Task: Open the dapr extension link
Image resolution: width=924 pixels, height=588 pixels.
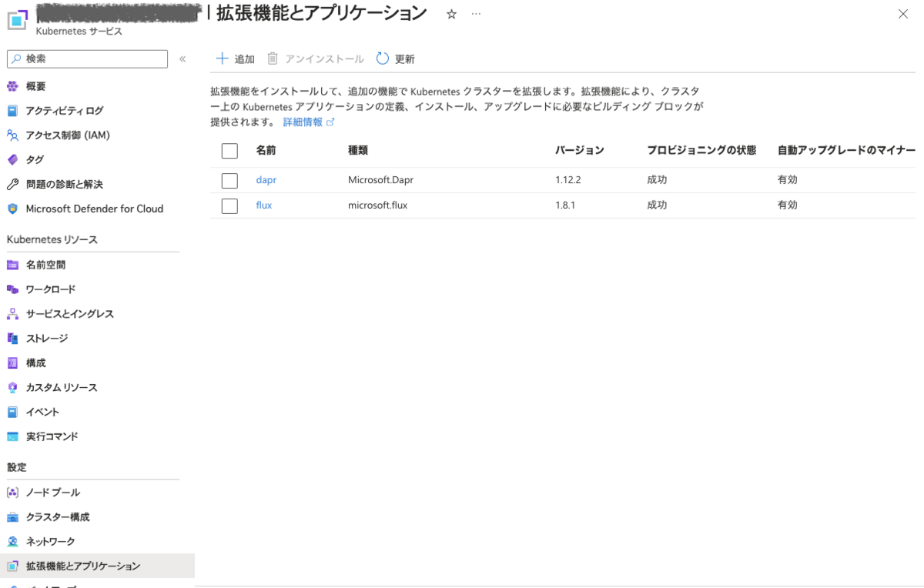Action: tap(266, 180)
